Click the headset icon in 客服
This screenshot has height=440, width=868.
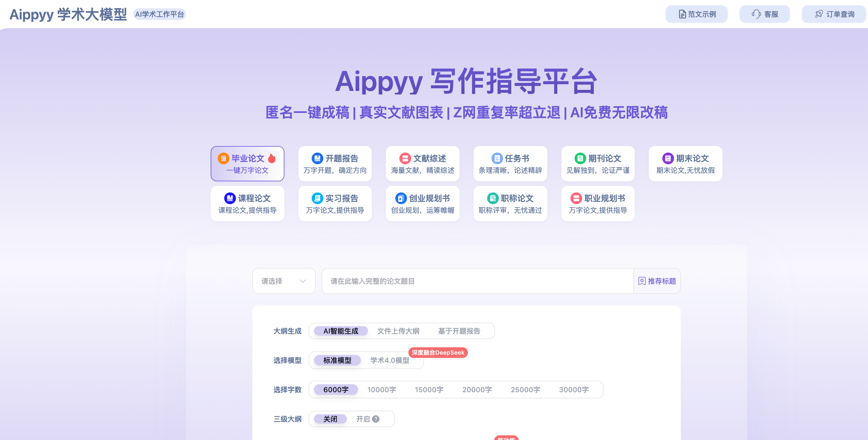756,14
